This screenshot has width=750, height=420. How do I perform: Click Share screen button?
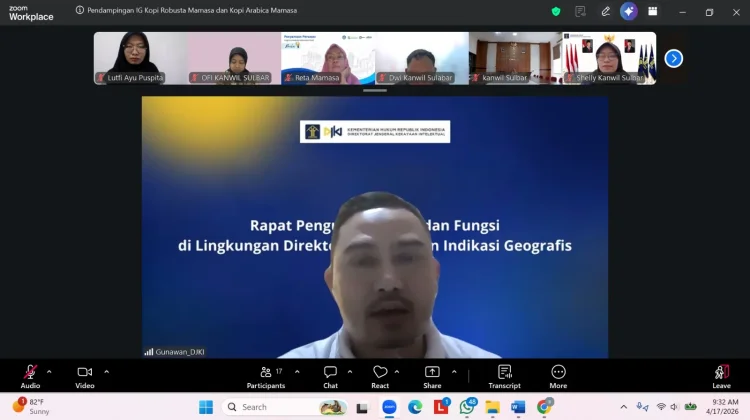pyautogui.click(x=432, y=376)
